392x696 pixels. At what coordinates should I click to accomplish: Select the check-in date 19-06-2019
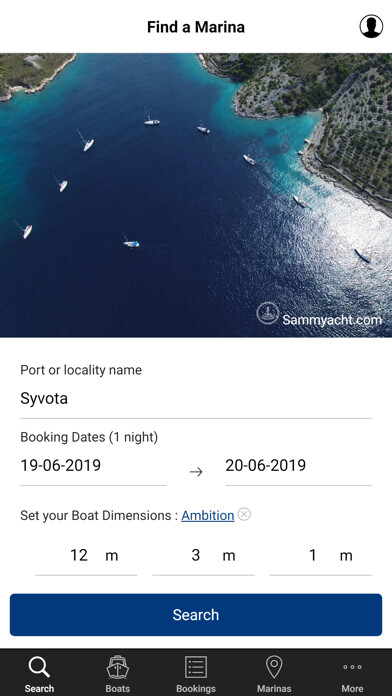[93, 466]
